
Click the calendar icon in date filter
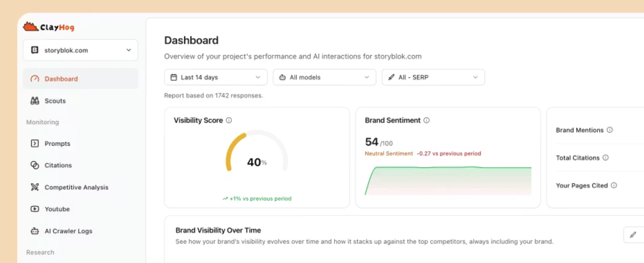(x=174, y=77)
